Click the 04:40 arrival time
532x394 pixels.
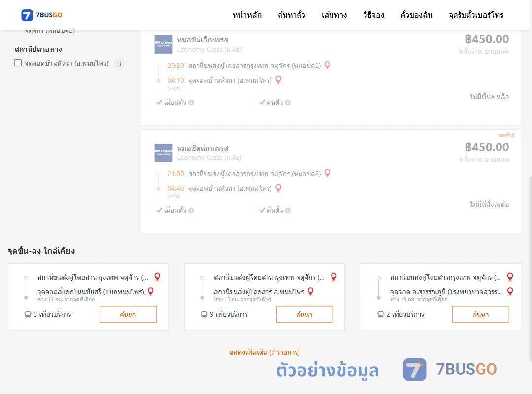(x=176, y=188)
